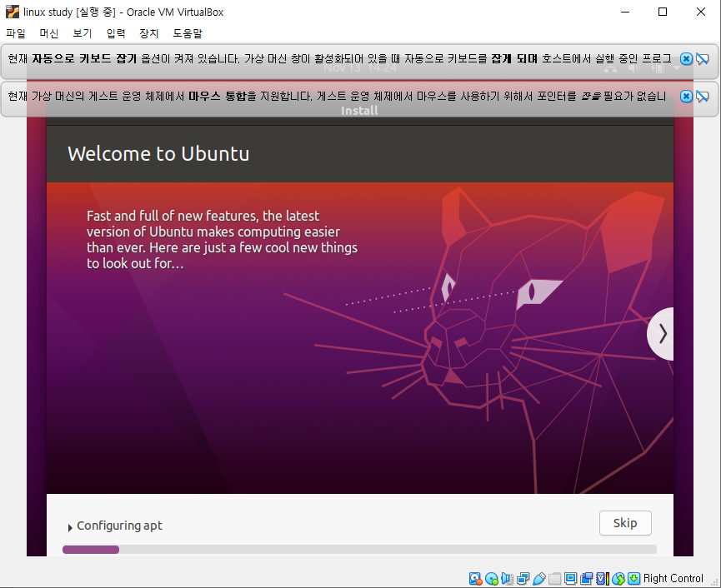Click the keyboard capture host key icon

(x=634, y=578)
